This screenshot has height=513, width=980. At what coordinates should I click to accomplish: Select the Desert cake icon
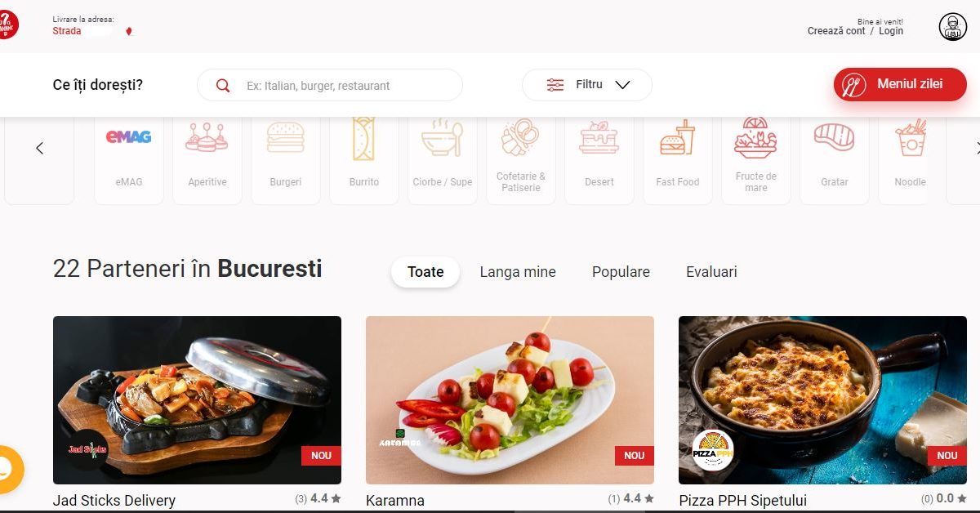click(599, 137)
